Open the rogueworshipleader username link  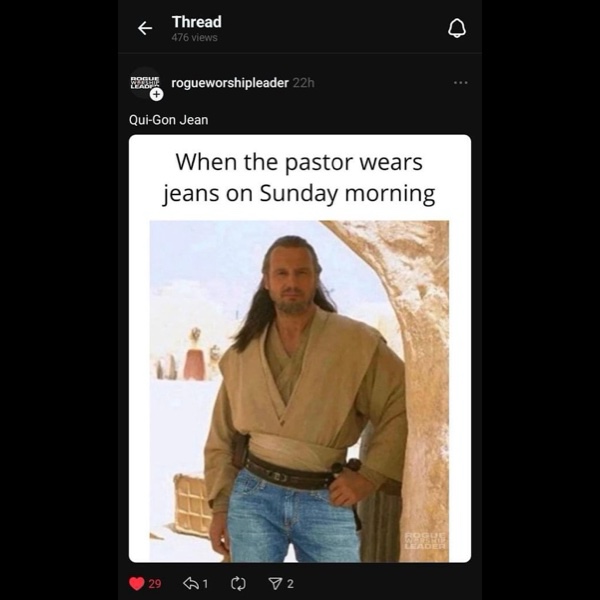pos(230,83)
